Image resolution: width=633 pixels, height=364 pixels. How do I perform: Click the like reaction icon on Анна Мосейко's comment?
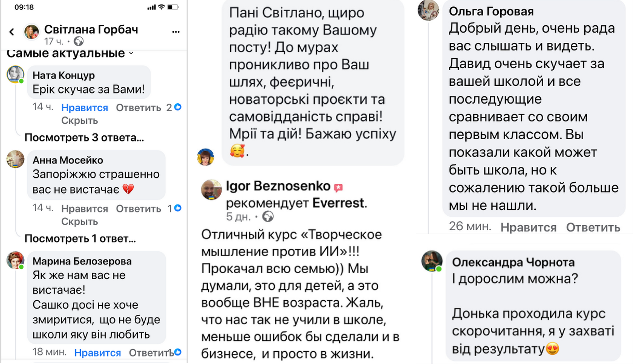coord(178,208)
